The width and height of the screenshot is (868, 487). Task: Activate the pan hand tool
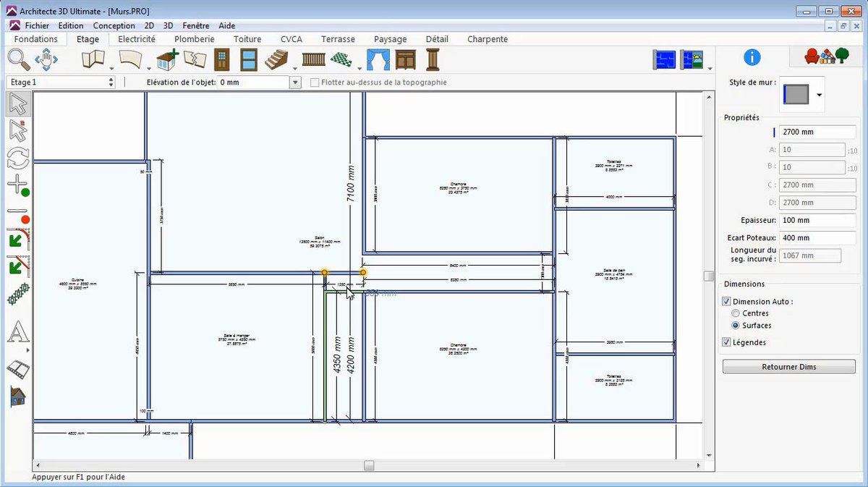46,59
